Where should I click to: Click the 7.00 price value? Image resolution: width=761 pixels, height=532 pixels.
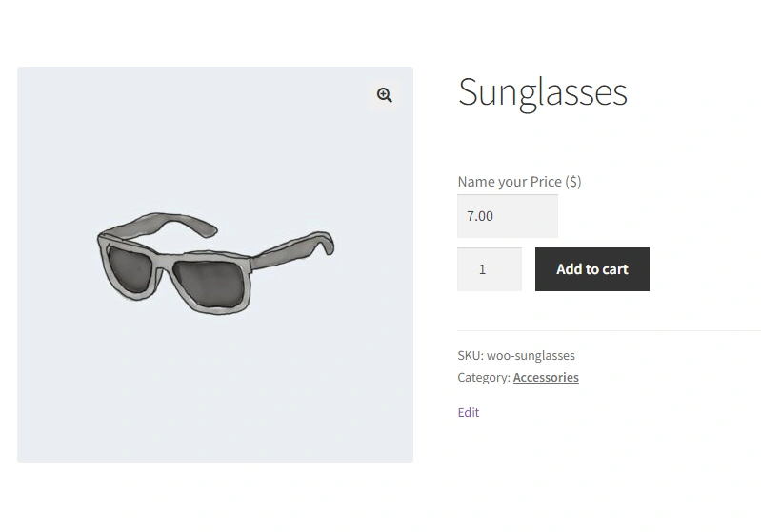pyautogui.click(x=480, y=216)
